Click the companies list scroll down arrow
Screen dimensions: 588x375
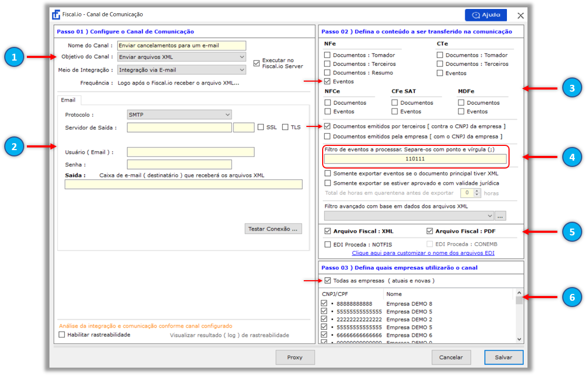tap(520, 339)
